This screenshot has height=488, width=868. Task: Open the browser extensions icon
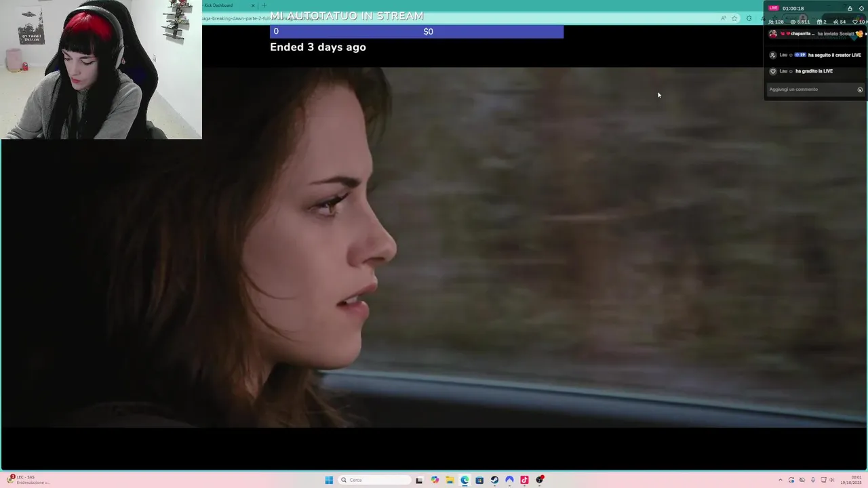click(749, 18)
